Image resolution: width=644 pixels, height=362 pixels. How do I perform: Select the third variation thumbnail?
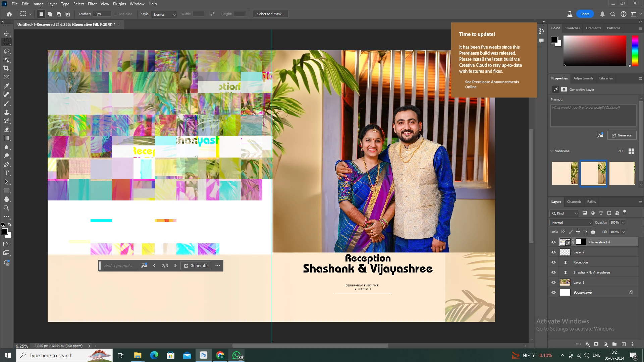coord(622,173)
